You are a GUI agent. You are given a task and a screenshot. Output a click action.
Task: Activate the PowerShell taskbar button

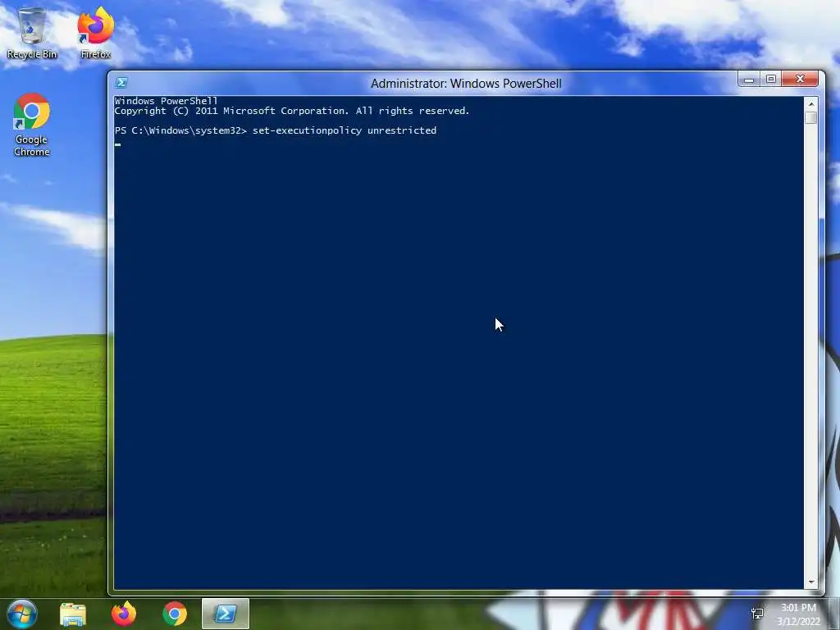point(226,614)
